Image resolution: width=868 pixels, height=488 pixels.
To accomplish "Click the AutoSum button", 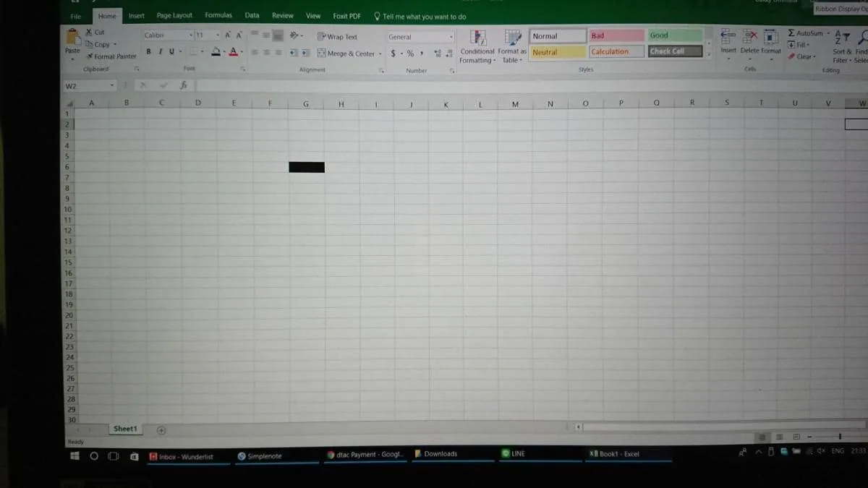I will pos(805,33).
